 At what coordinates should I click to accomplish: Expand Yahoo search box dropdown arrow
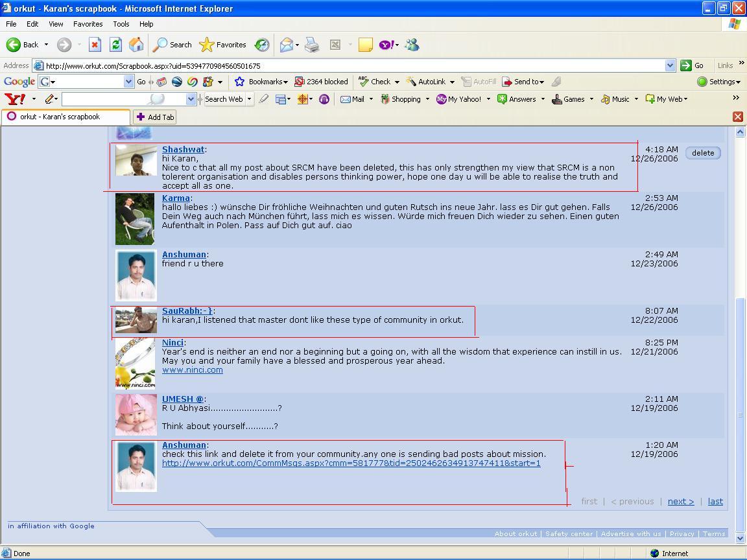(x=191, y=99)
